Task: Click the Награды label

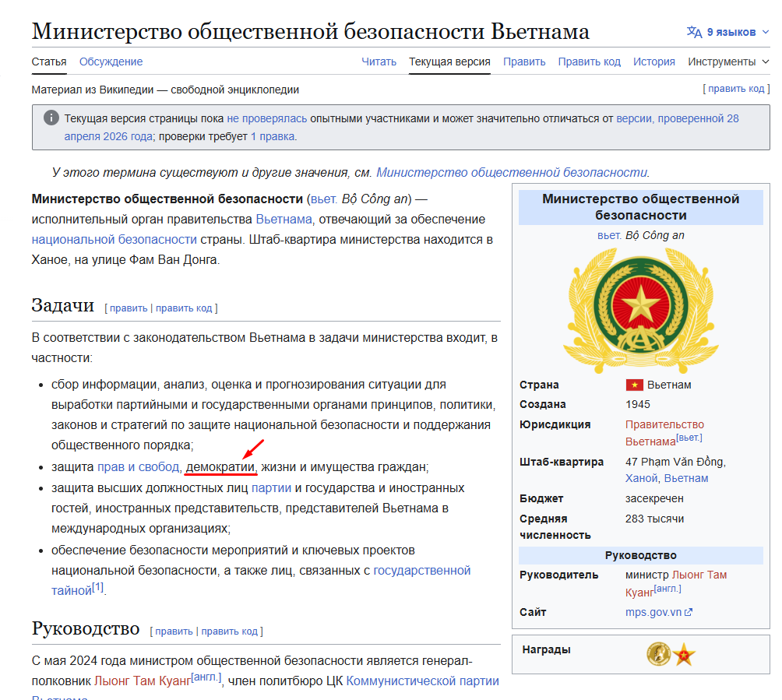Action: tap(546, 649)
